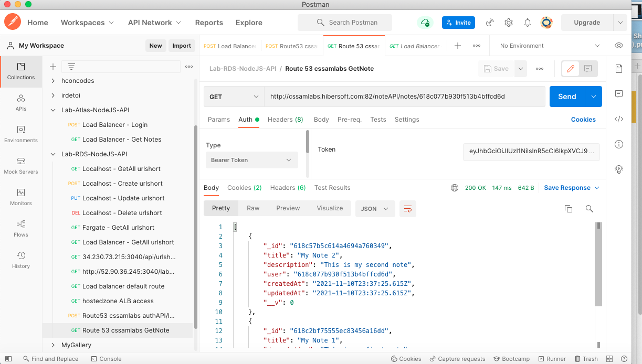Open the Collections sidebar panel
Image resolution: width=642 pixels, height=364 pixels.
click(21, 71)
